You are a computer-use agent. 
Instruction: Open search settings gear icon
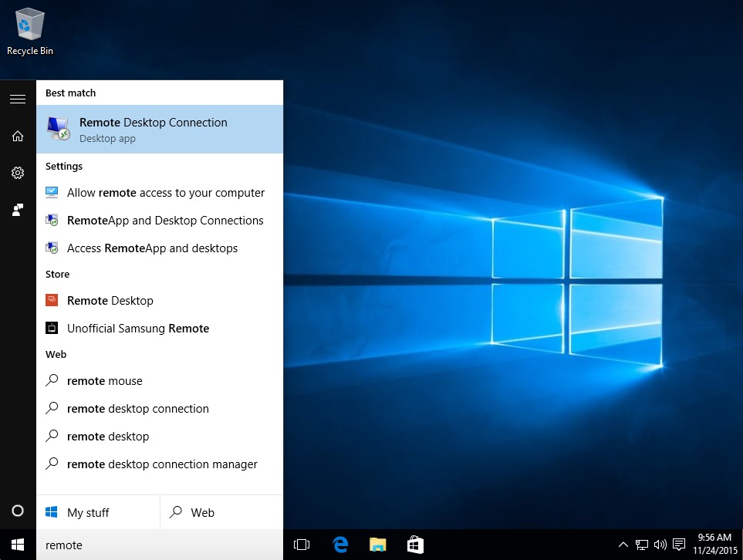click(18, 173)
